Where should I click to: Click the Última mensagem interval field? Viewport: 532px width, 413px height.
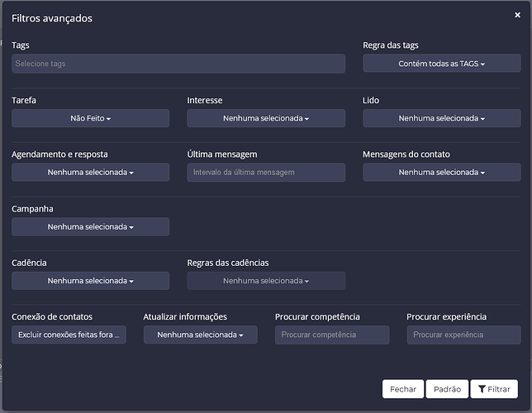[x=266, y=172]
